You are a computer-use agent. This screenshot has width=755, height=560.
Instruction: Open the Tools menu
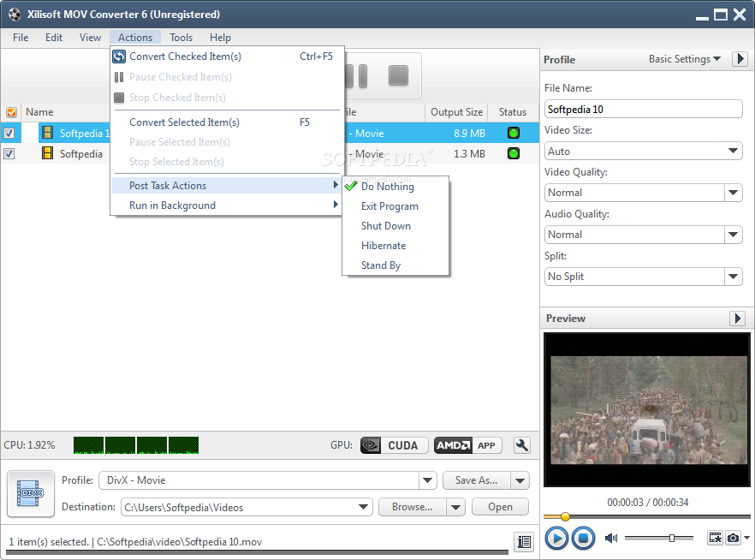(181, 38)
